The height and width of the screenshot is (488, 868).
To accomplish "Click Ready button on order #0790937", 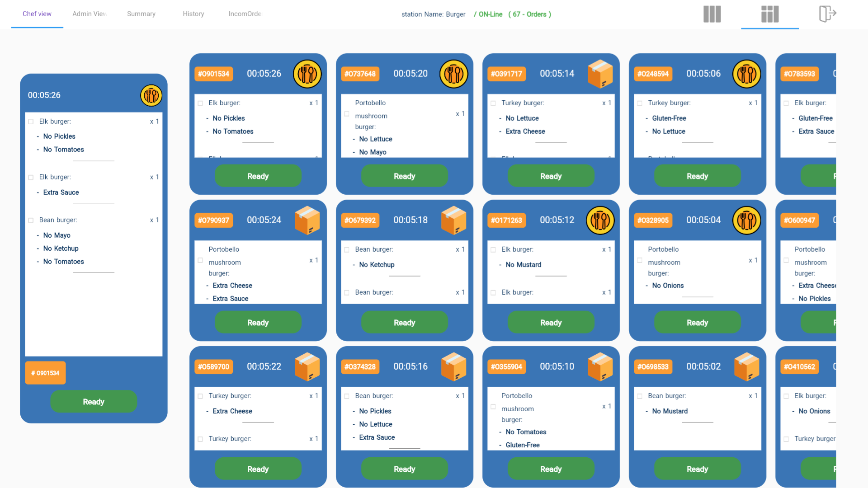I will [x=258, y=322].
